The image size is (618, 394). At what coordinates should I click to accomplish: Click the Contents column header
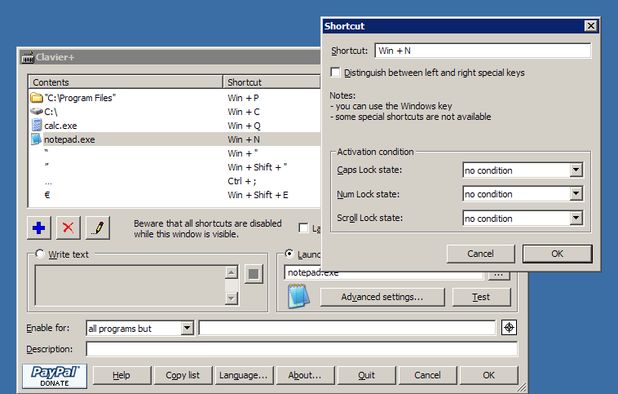tap(125, 82)
